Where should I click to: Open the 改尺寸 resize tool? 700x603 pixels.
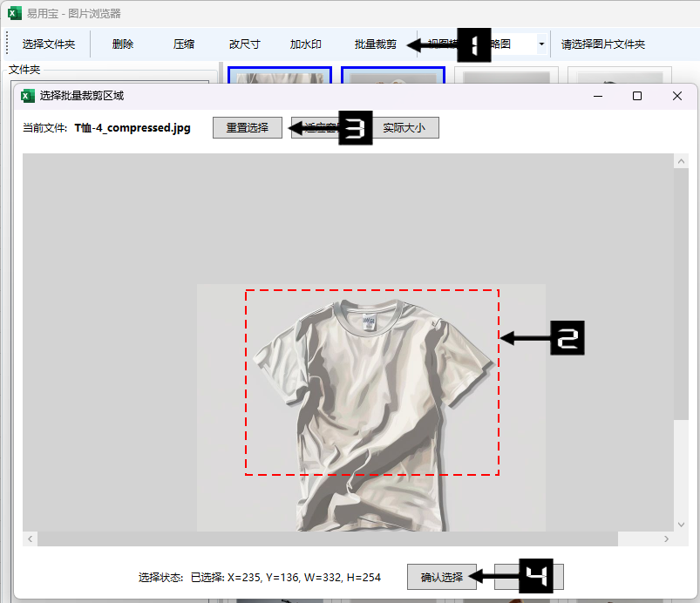tap(245, 44)
